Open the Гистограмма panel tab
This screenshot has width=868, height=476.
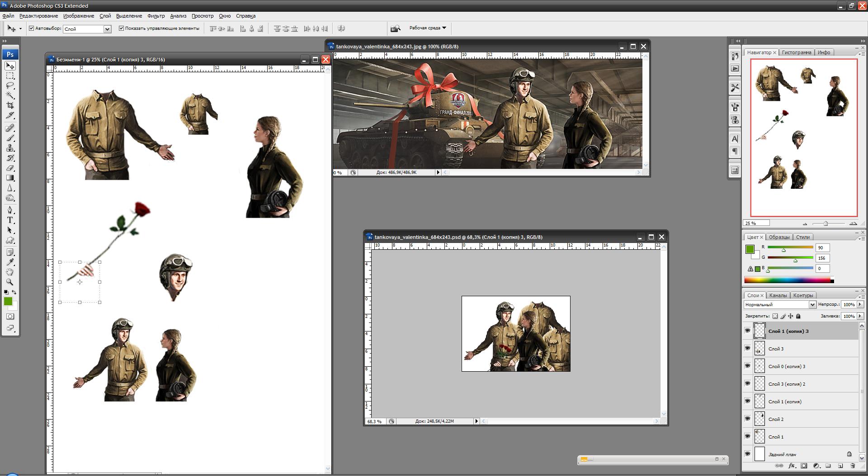(797, 52)
